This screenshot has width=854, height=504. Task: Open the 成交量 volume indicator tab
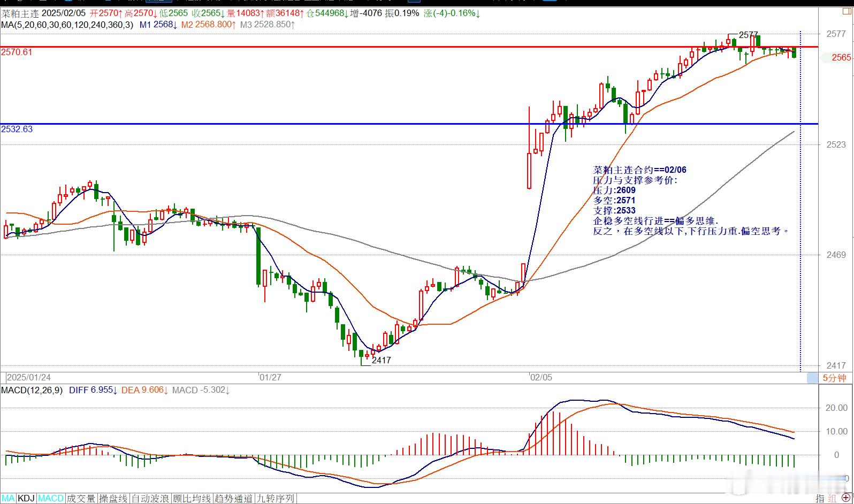(81, 498)
